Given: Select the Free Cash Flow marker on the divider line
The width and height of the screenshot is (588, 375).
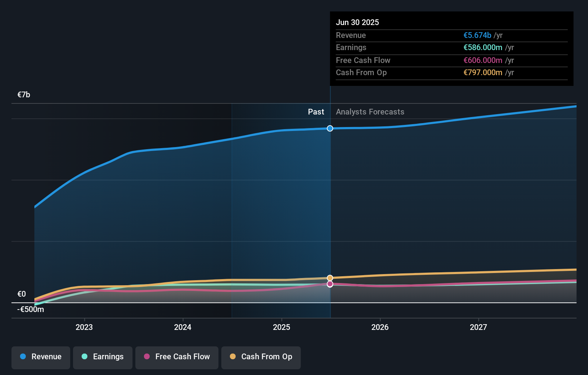Looking at the screenshot, I should [x=330, y=284].
